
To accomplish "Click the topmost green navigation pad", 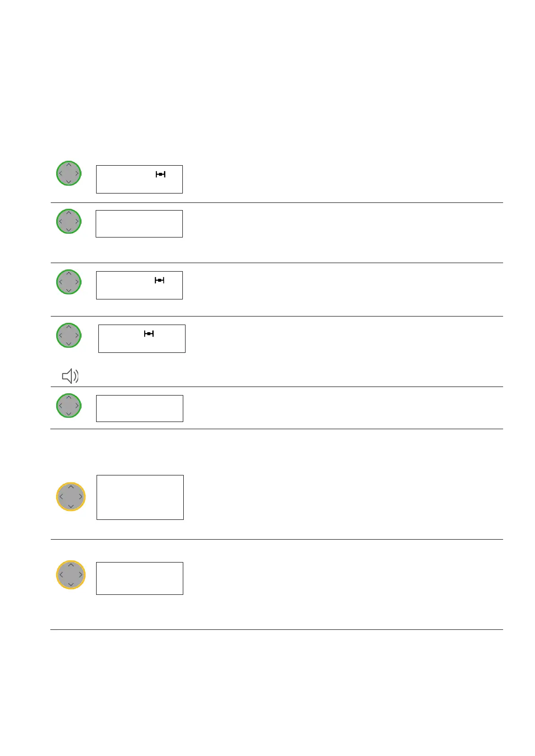I will click(x=69, y=173).
